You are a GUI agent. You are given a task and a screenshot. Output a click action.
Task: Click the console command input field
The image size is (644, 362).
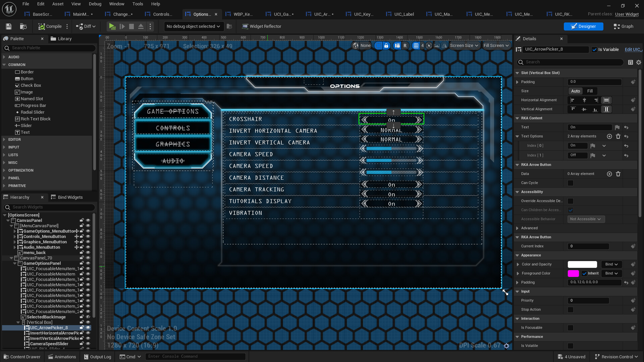point(196,356)
